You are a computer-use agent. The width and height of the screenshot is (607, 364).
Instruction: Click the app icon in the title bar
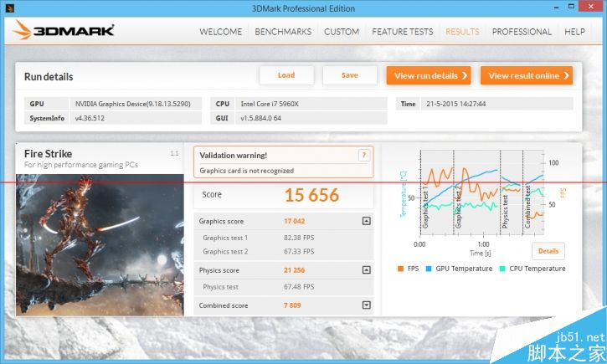click(9, 8)
